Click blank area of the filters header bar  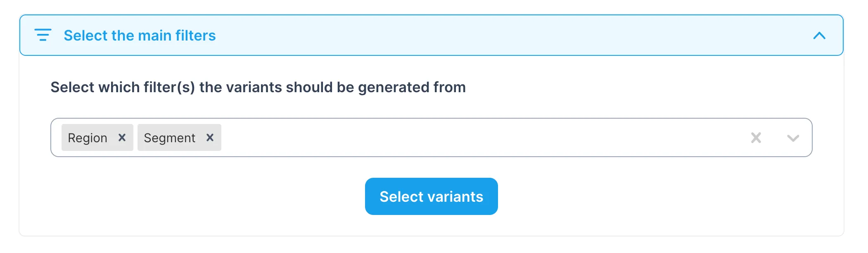pyautogui.click(x=496, y=36)
